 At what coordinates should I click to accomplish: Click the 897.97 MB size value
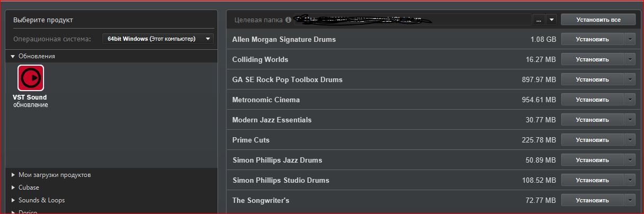539,80
